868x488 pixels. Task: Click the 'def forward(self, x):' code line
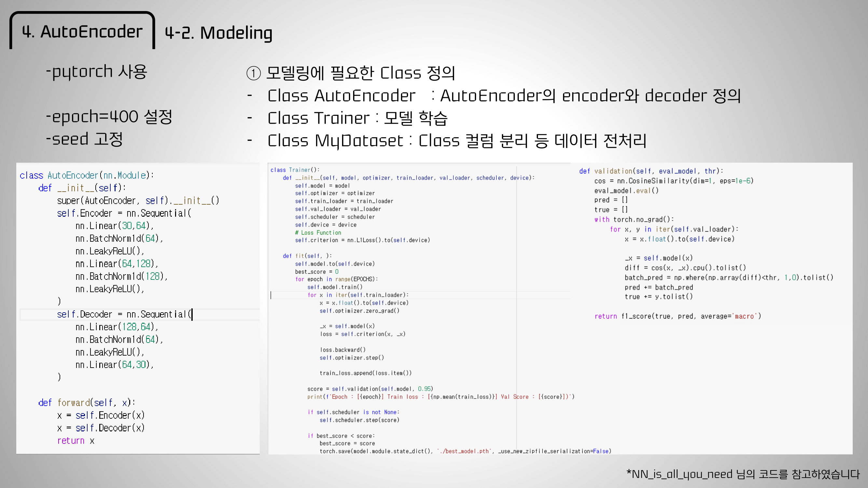click(x=87, y=403)
